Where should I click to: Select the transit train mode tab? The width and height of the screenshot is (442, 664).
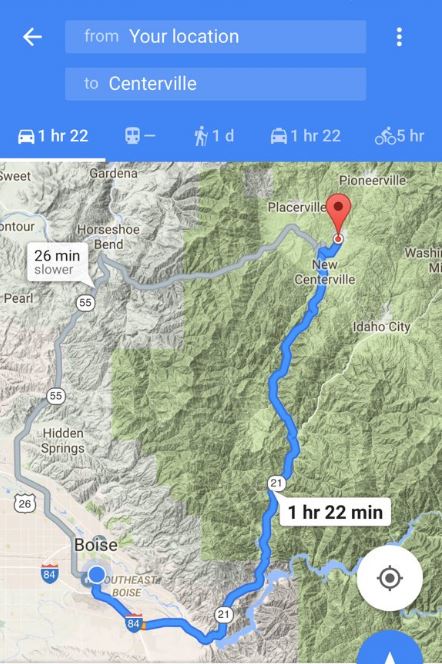pos(140,136)
